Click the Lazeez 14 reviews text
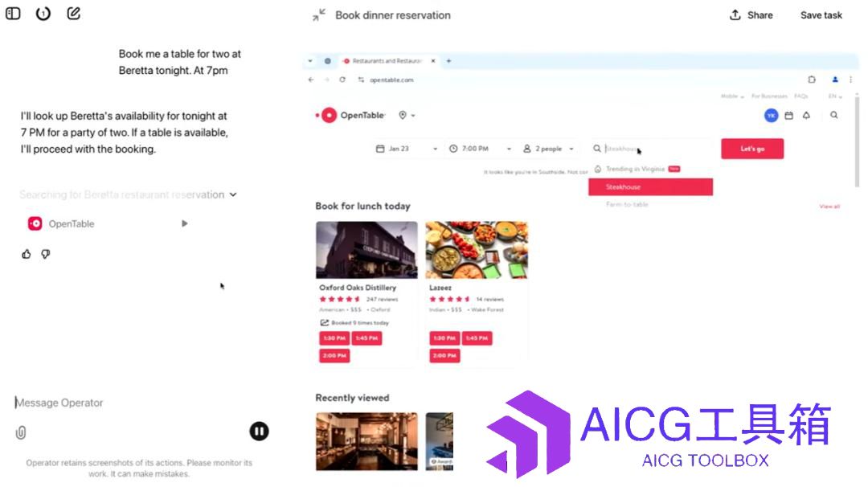This screenshot has width=868, height=487. pyautogui.click(x=490, y=300)
